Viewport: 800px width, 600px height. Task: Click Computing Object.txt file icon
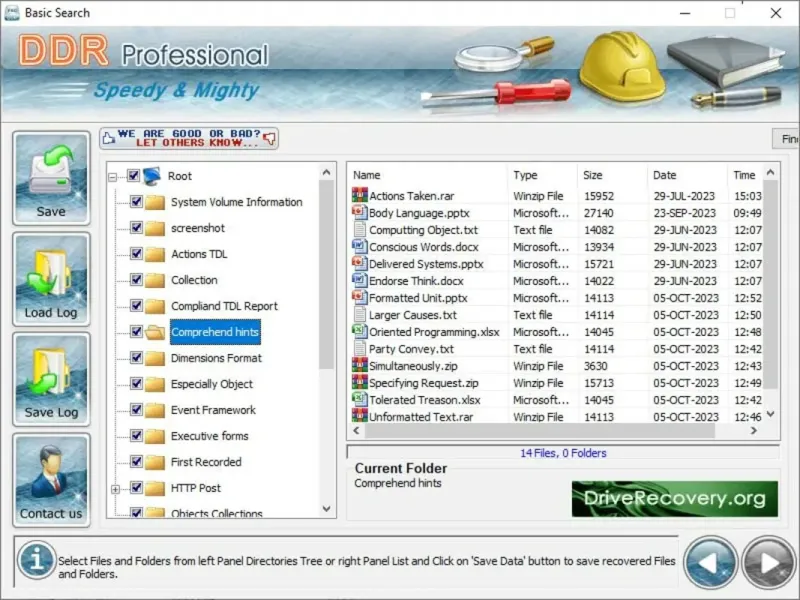[360, 230]
